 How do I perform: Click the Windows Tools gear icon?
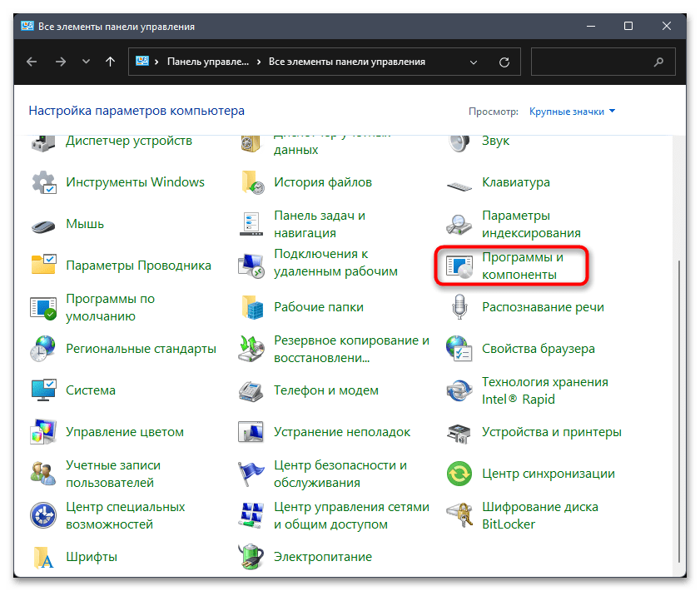[x=43, y=182]
